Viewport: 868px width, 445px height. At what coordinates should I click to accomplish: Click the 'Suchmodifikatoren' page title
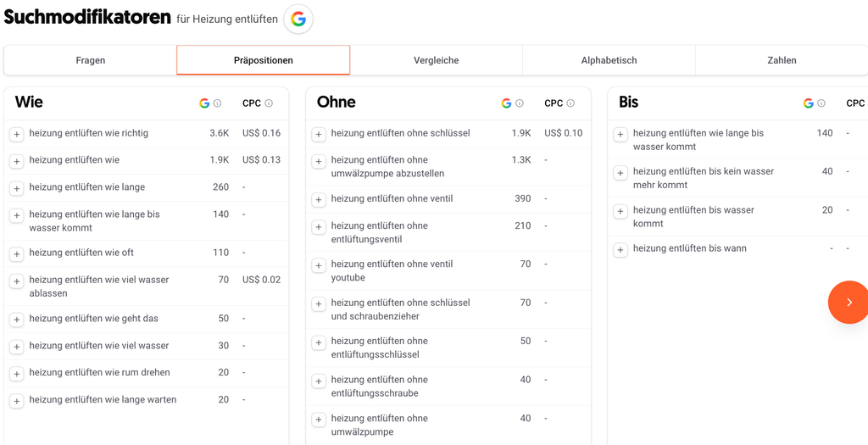tap(87, 17)
